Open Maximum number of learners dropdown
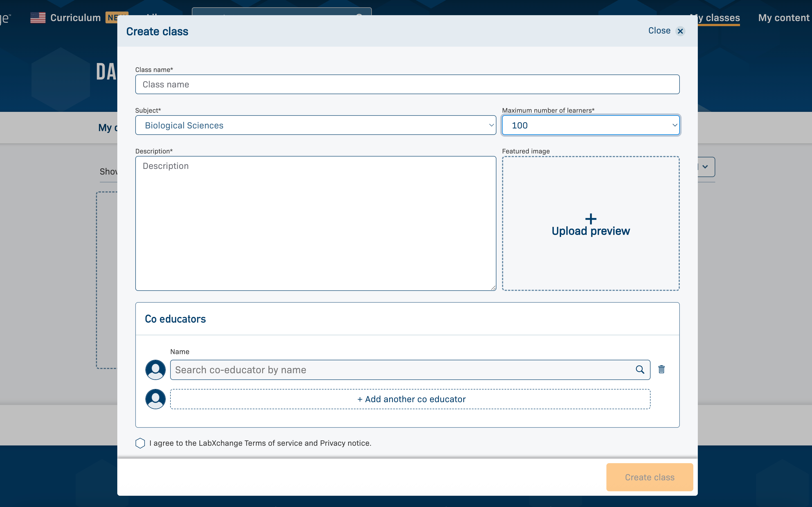This screenshot has height=507, width=812. [591, 125]
